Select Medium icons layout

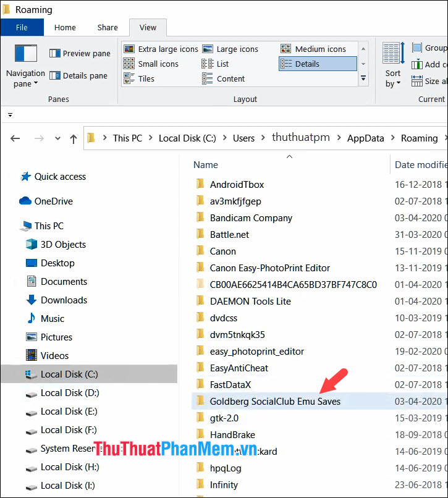(x=313, y=49)
